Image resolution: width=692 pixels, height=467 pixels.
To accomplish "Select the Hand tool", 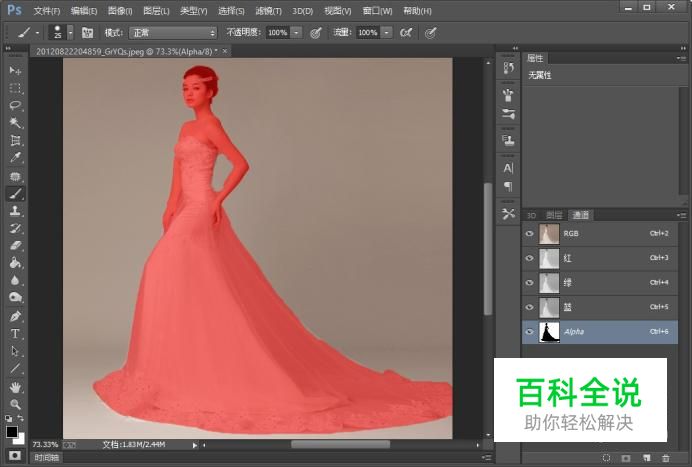I will point(15,388).
